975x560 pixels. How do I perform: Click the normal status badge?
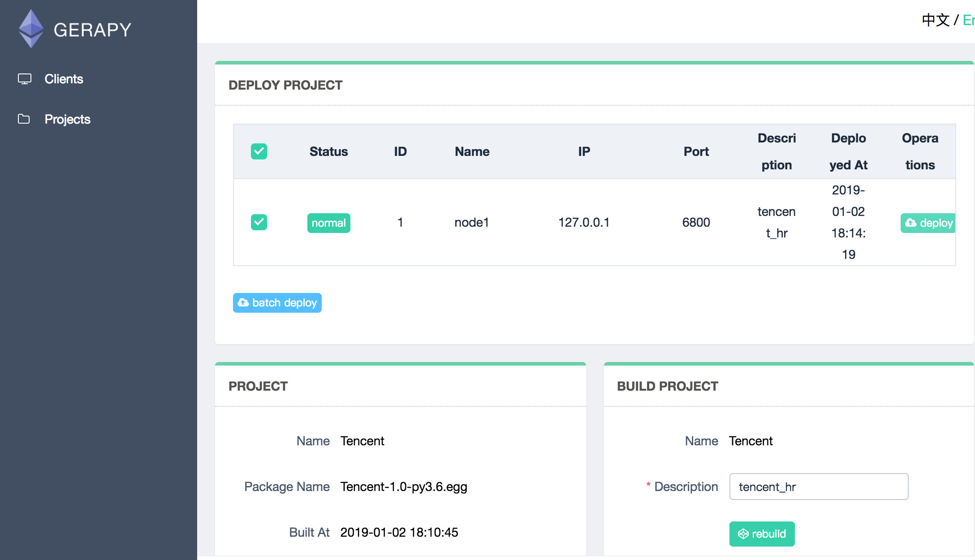coord(328,223)
